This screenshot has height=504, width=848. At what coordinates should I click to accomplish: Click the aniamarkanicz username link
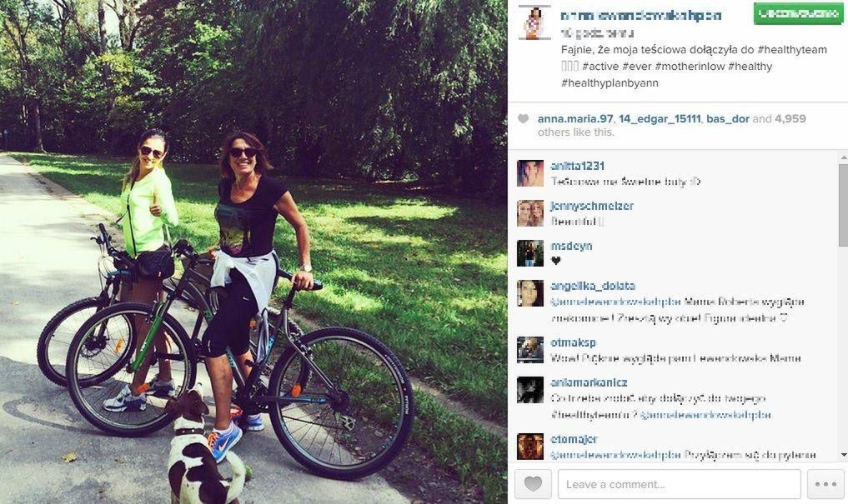click(589, 382)
